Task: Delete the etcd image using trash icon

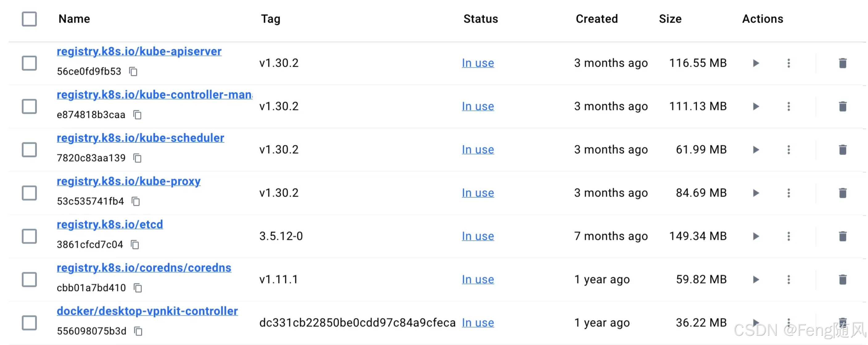Action: [x=842, y=236]
